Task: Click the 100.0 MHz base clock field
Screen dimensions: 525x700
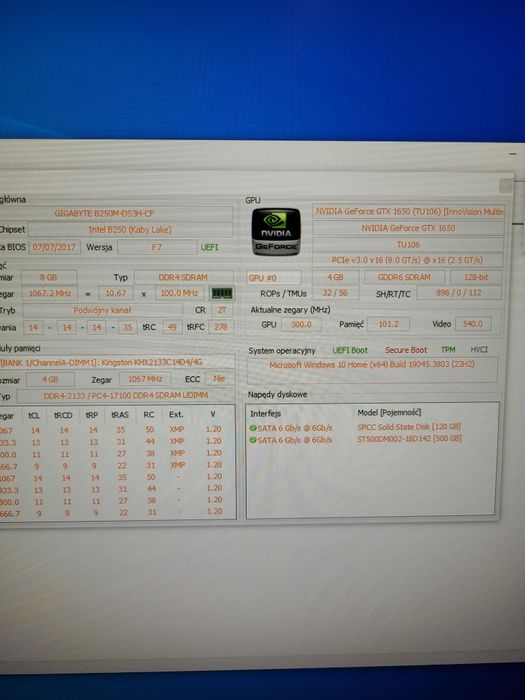Action: 179,293
